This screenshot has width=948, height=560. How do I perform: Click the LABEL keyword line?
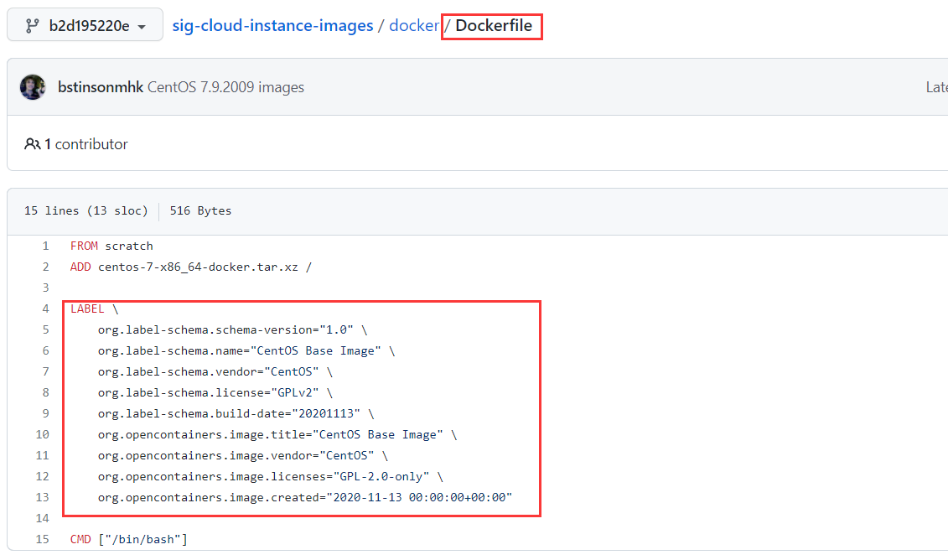point(95,309)
